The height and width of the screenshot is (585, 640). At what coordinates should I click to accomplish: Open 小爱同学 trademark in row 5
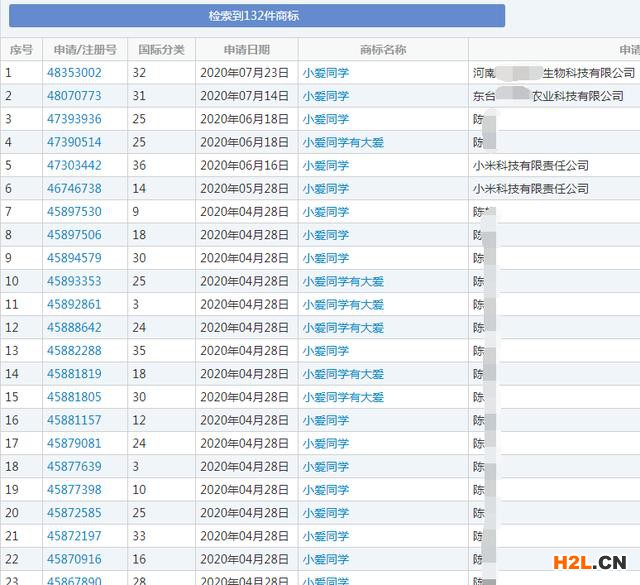326,165
